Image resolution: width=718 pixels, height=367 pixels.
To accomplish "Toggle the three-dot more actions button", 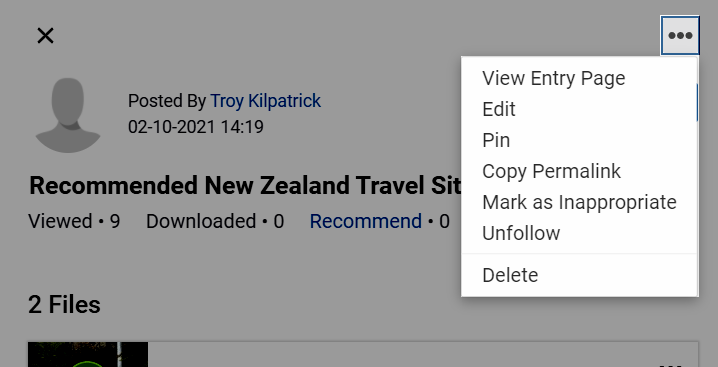I will (680, 35).
